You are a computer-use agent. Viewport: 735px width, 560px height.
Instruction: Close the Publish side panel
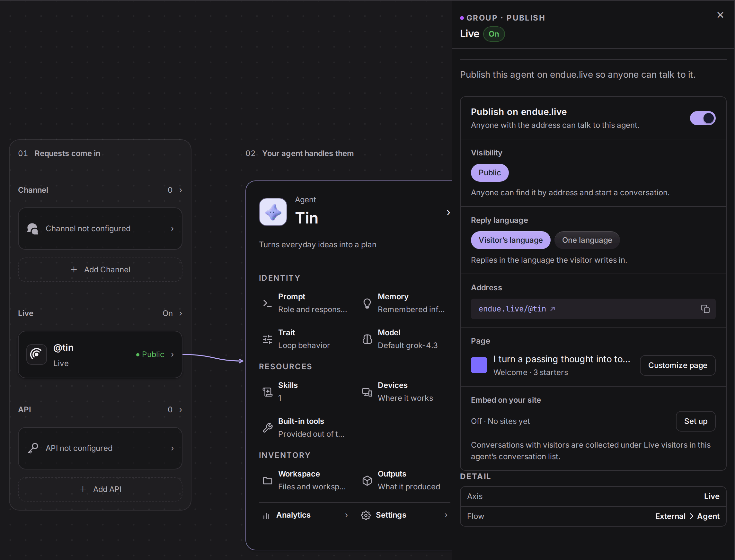(720, 15)
